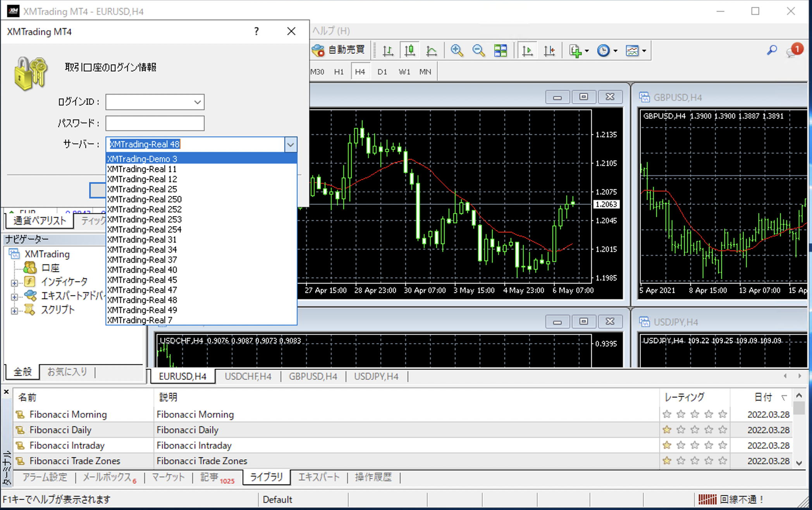
Task: Switch to the GBPUSD,H4 chart tab
Action: click(313, 376)
